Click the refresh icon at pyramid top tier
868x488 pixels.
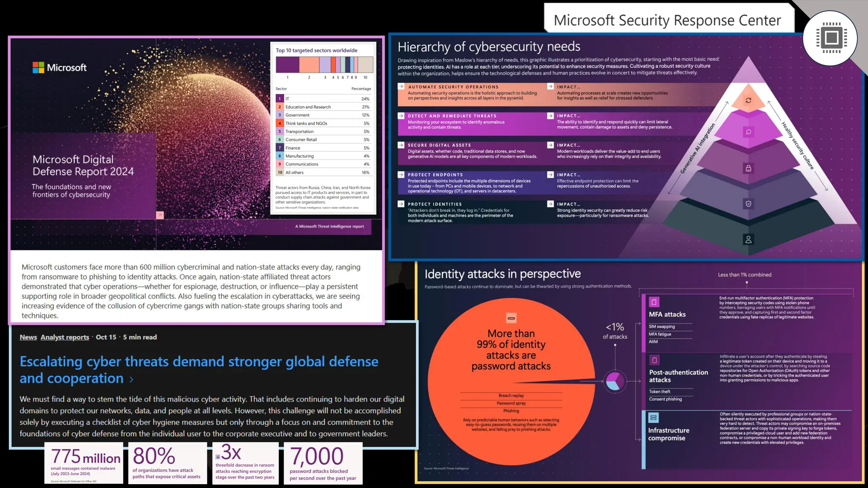pos(748,100)
